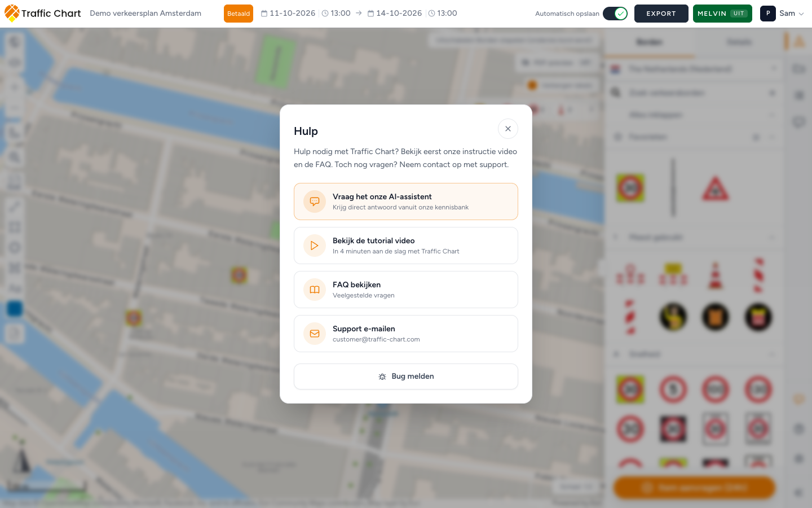The height and width of the screenshot is (508, 812).
Task: Click the orange Betaald badge
Action: pyautogui.click(x=239, y=14)
